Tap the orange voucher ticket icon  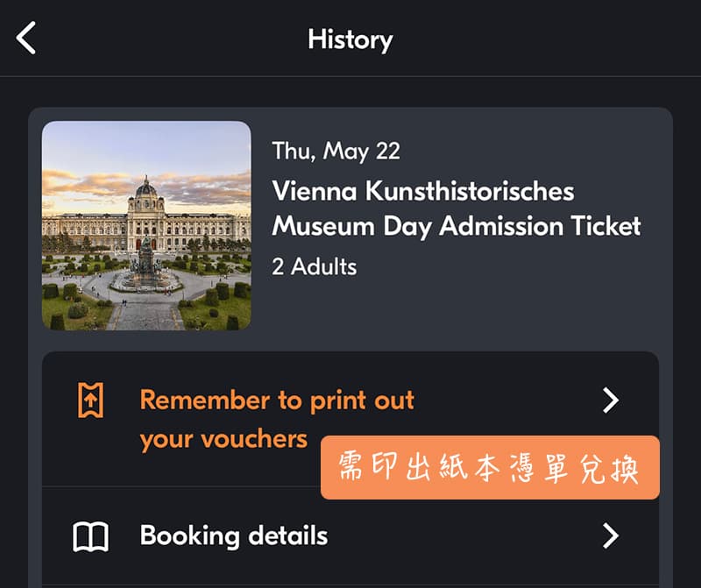point(90,400)
